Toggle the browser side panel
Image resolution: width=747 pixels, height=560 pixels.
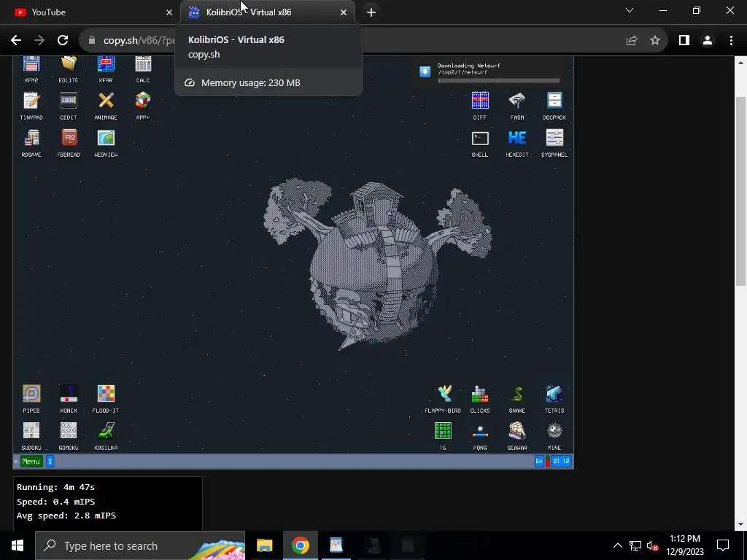pos(684,41)
